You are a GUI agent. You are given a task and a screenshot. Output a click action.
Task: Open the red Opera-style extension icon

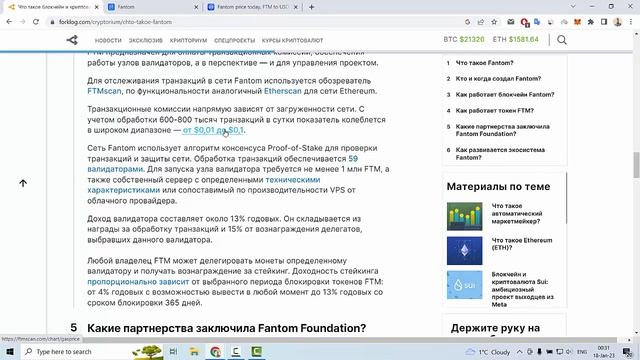point(524,22)
